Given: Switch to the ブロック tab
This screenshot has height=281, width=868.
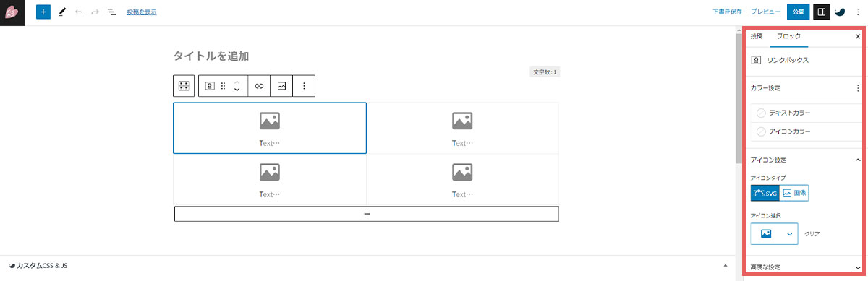Looking at the screenshot, I should pos(788,36).
